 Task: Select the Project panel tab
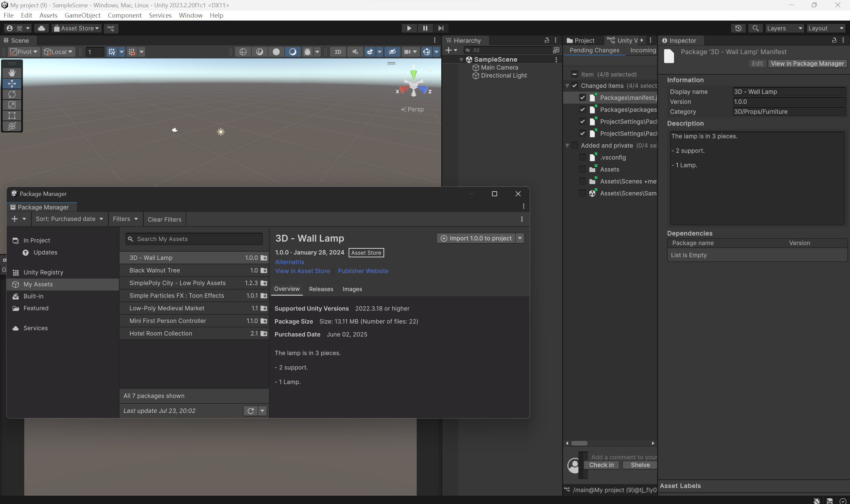pyautogui.click(x=581, y=41)
